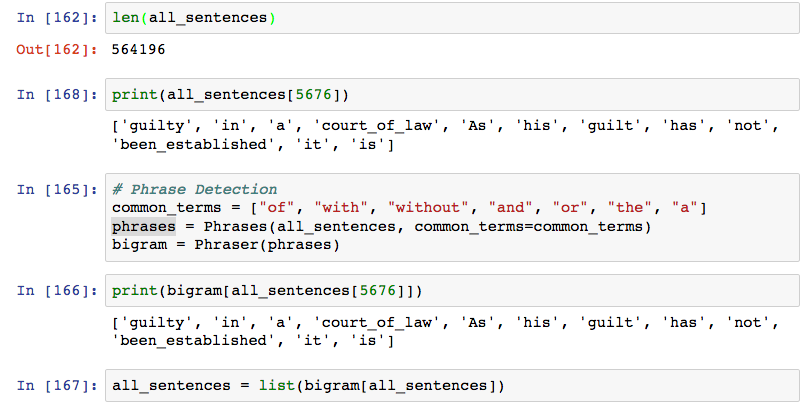Click the bigram = Phraser(phrases) line
This screenshot has height=415, width=810.
[226, 244]
